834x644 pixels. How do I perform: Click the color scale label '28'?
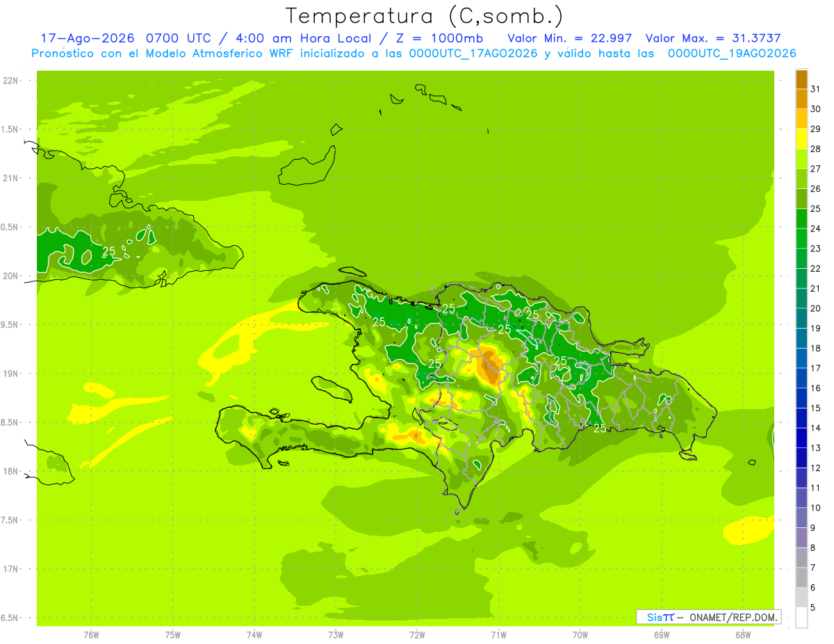pos(815,149)
